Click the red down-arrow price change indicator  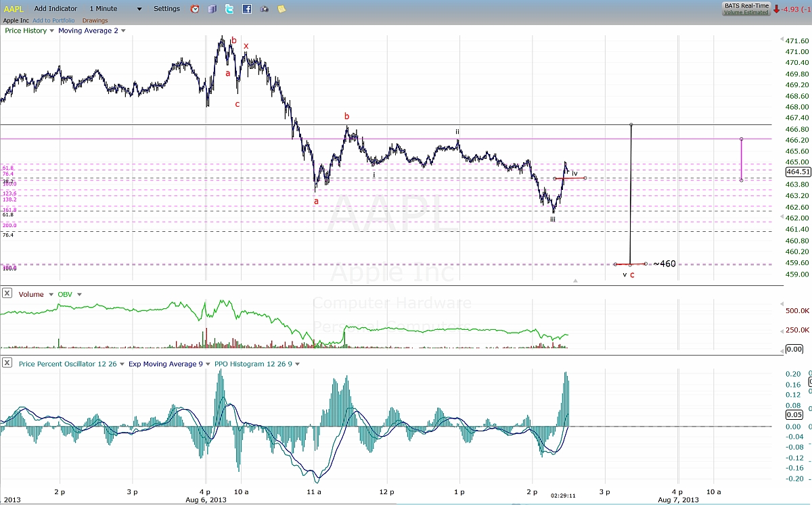pyautogui.click(x=775, y=9)
